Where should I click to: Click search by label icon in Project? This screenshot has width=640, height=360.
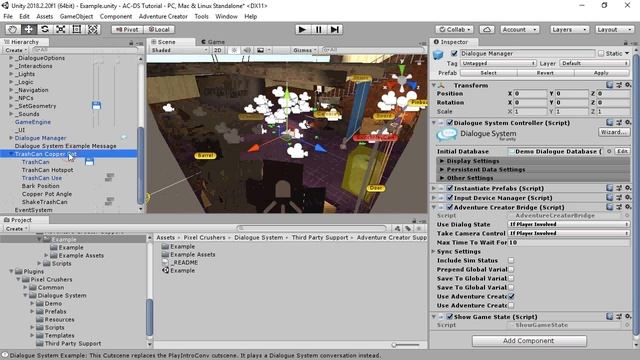(x=408, y=229)
